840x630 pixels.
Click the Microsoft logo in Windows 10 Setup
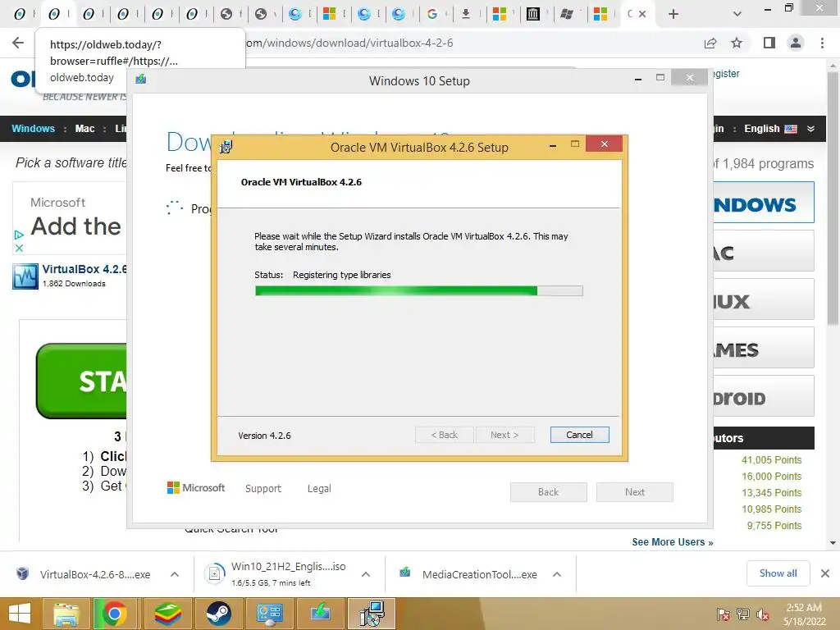pos(195,487)
